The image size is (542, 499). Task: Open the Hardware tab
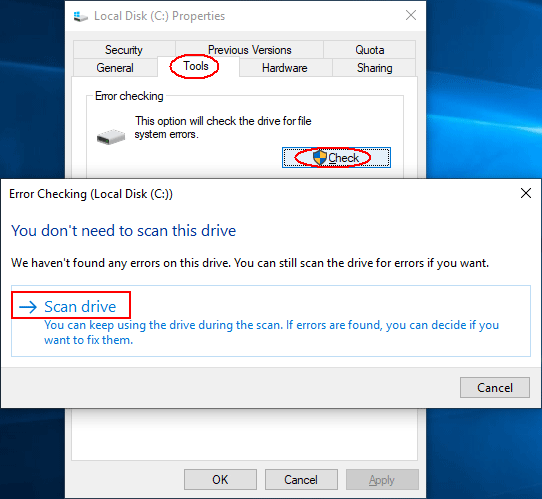click(x=284, y=68)
